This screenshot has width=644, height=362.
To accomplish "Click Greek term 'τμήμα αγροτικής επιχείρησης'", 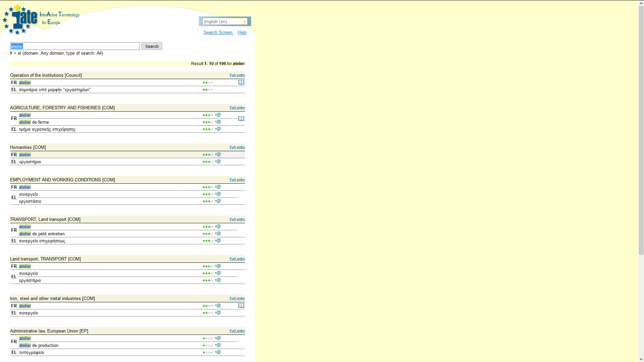I will coord(47,129).
